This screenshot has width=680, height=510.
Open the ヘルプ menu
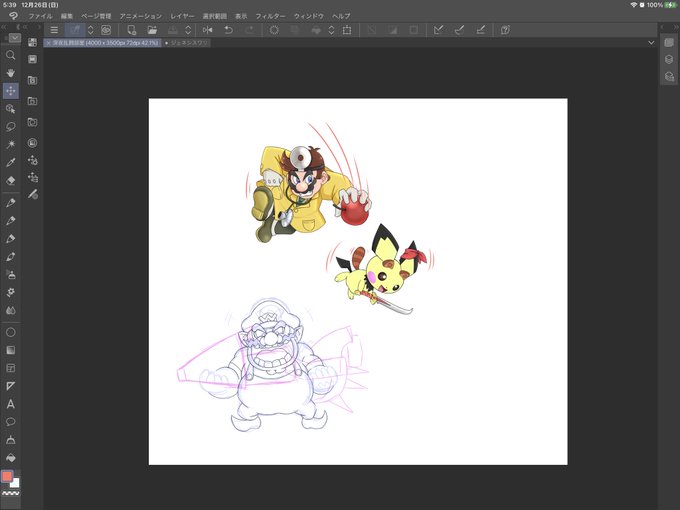[341, 16]
